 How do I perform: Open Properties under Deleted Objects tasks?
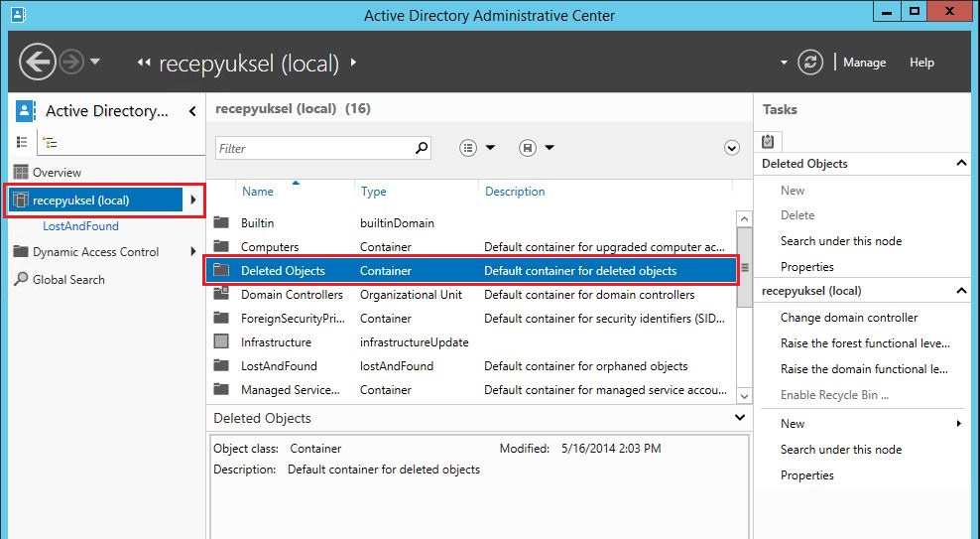(806, 267)
